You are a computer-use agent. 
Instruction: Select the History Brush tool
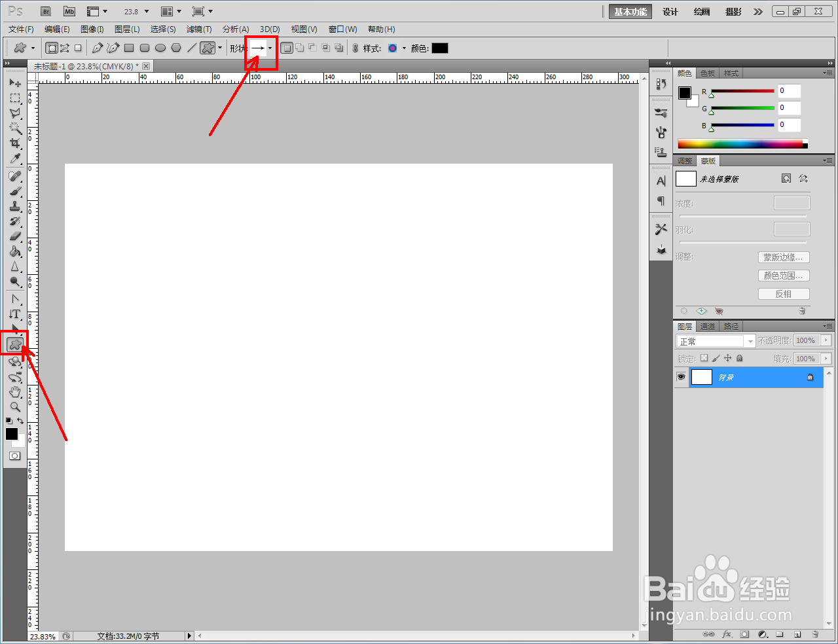pyautogui.click(x=15, y=221)
